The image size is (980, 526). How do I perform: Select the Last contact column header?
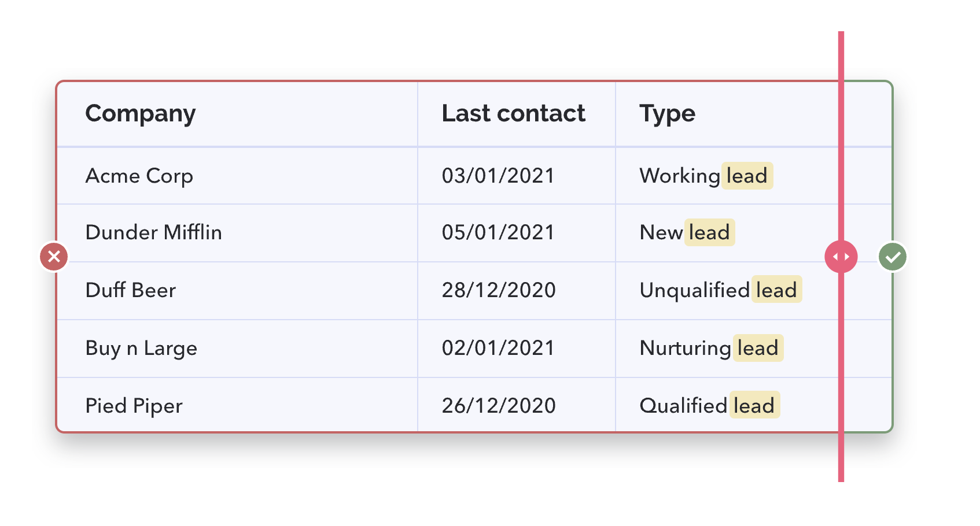pos(517,114)
